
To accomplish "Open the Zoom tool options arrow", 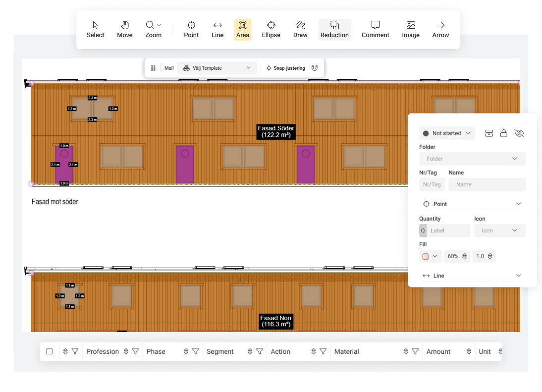I will [159, 25].
